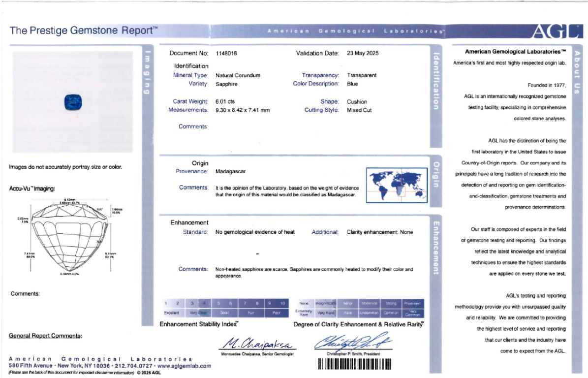Select the 'Natural Corundum' mineral type value
The height and width of the screenshot is (378, 588).
point(238,75)
